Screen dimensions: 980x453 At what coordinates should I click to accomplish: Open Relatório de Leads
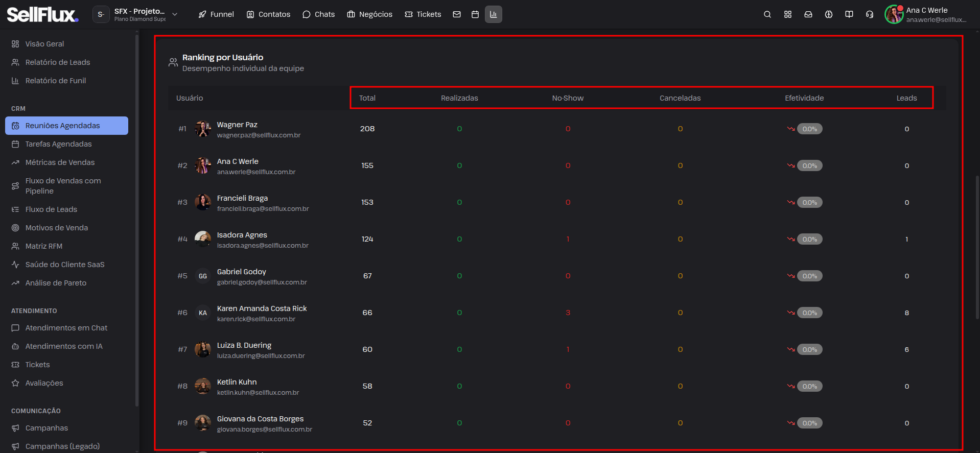[x=66, y=62]
